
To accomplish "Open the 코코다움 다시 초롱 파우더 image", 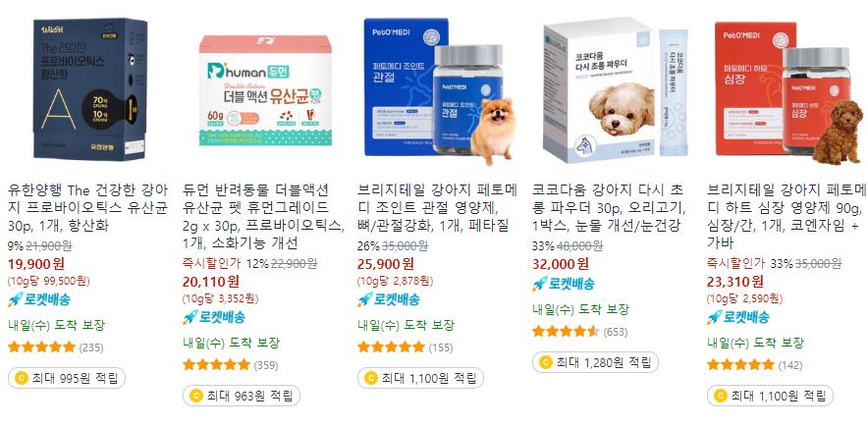I will 615,89.
